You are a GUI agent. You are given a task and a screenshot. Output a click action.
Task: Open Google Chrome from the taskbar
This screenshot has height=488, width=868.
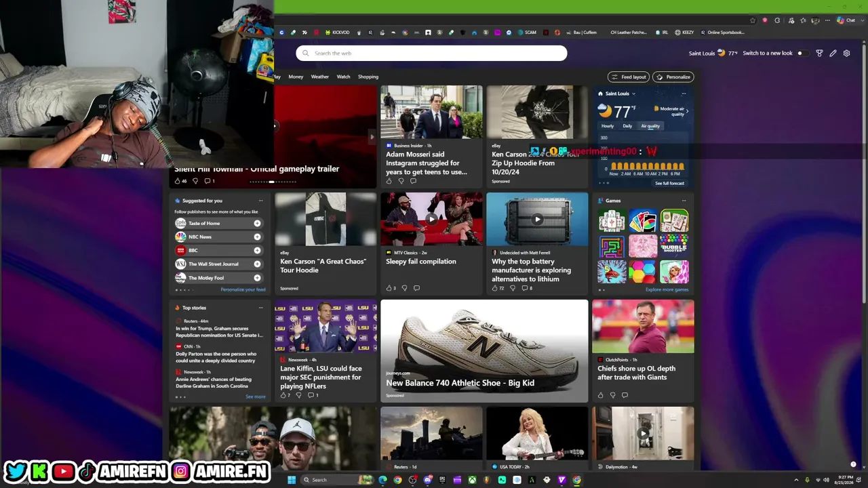pyautogui.click(x=397, y=480)
